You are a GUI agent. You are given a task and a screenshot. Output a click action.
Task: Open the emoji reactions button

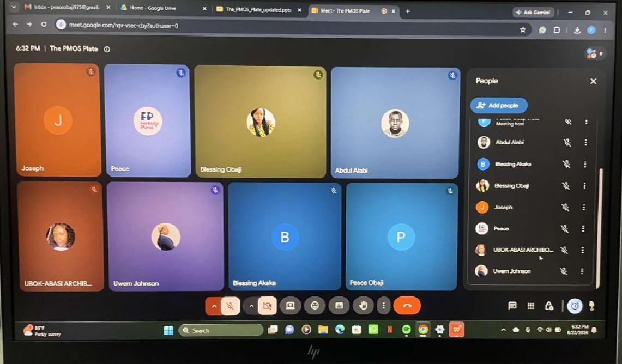[315, 306]
